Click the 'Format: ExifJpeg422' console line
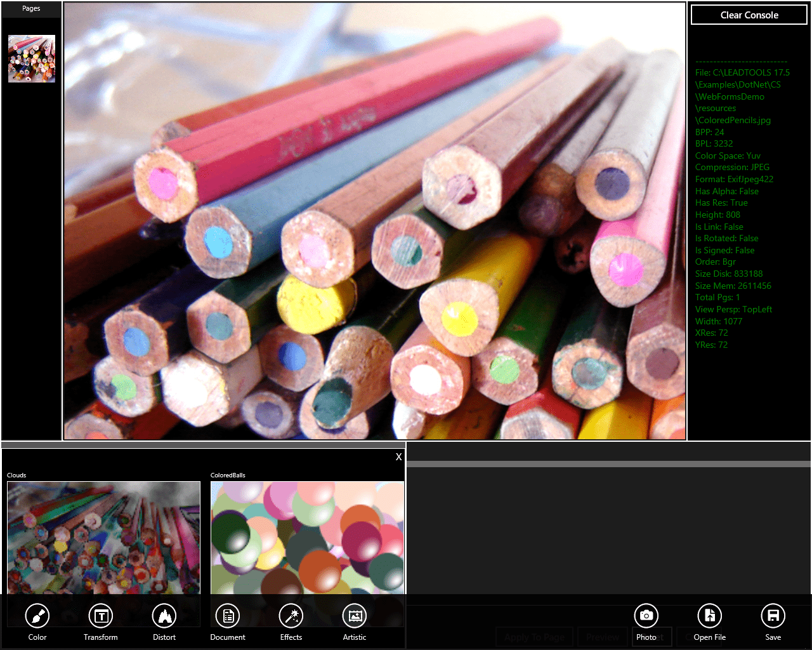Image resolution: width=812 pixels, height=650 pixels. coord(734,179)
